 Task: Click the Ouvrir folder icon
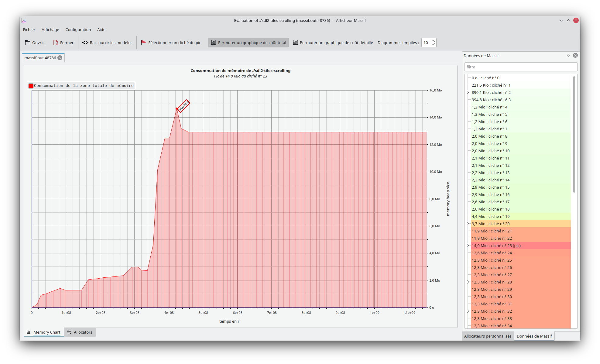tap(28, 43)
